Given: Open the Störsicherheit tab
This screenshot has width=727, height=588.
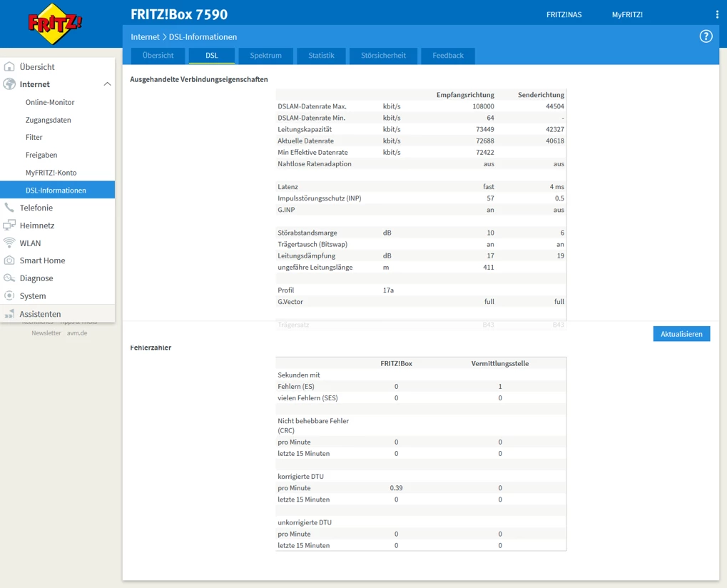Looking at the screenshot, I should pos(383,55).
